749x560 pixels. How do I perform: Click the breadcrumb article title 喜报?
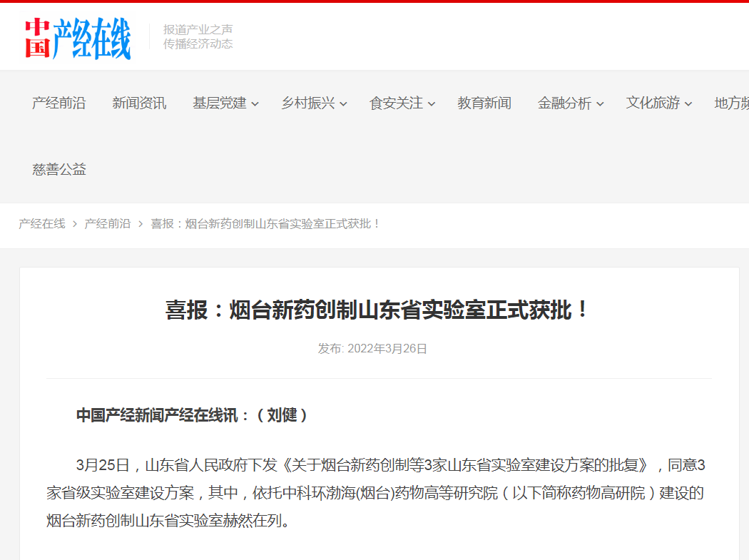click(x=265, y=224)
